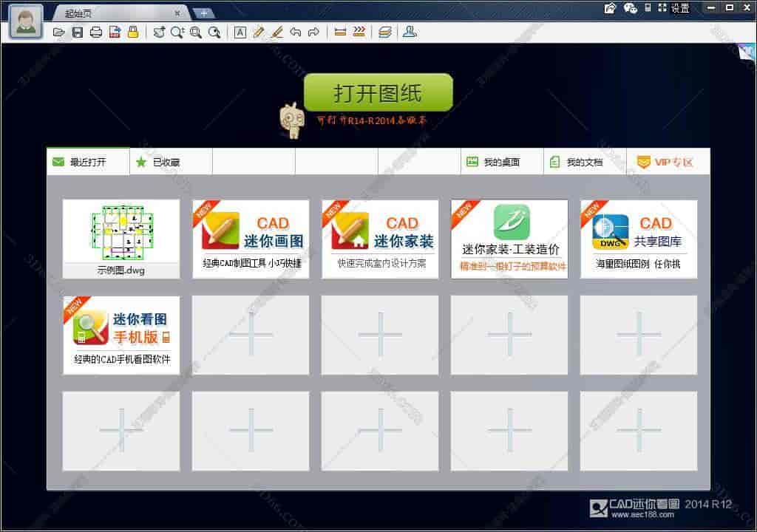757x532 pixels.
Task: Click the user avatar at top left
Action: coord(24,13)
